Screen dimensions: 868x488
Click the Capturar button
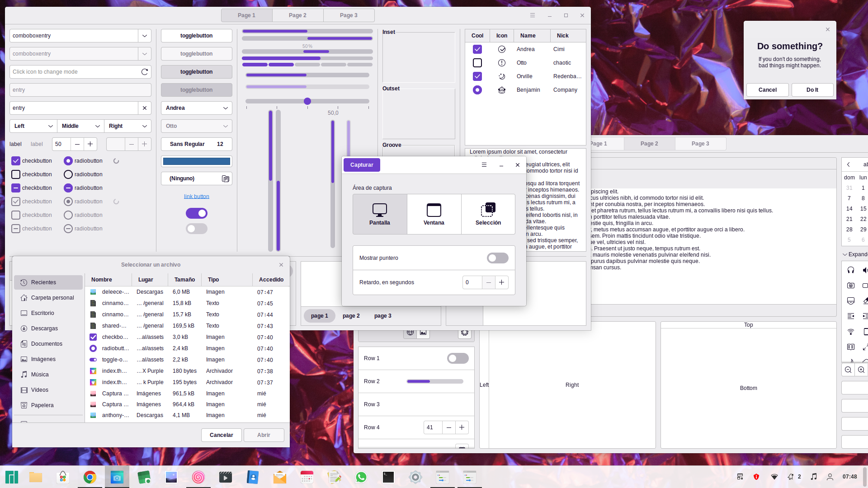[362, 165]
